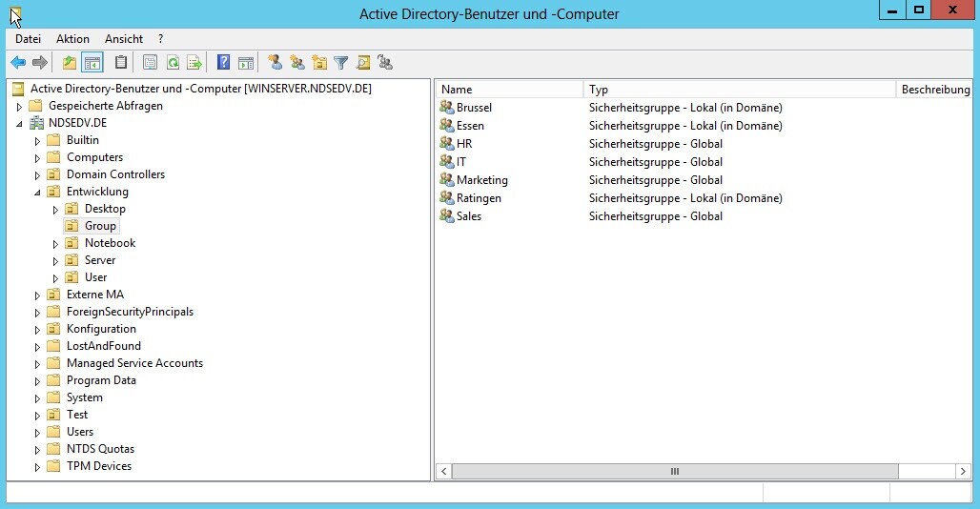Click the Export list toolbar icon
The width and height of the screenshot is (980, 509).
(194, 63)
